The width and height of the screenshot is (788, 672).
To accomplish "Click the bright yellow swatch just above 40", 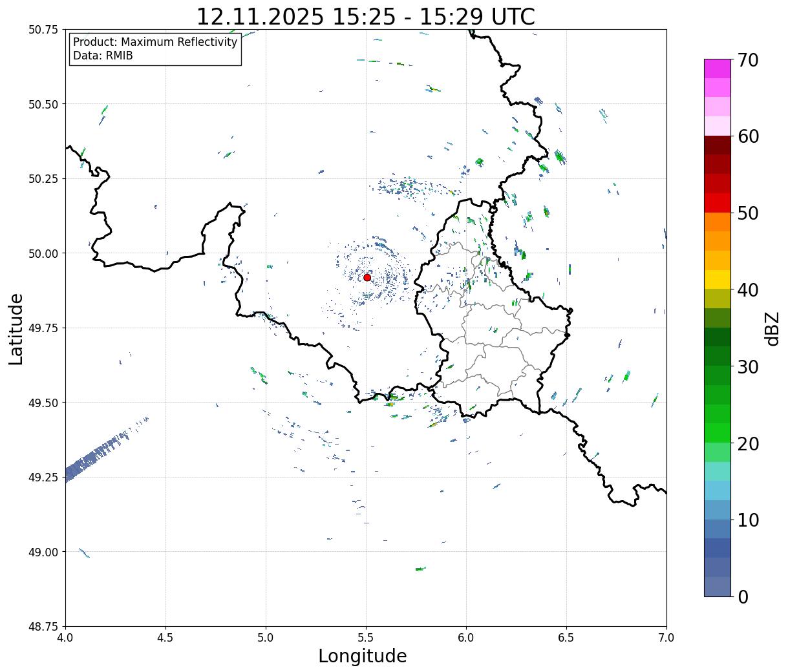I will (x=717, y=279).
